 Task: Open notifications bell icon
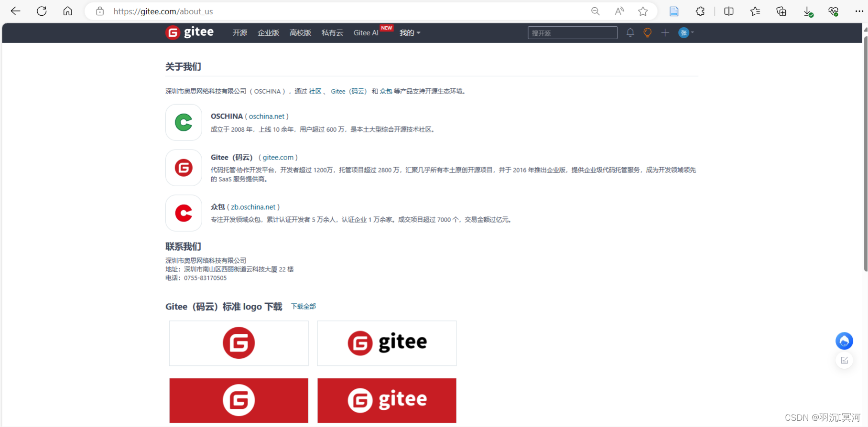click(630, 32)
